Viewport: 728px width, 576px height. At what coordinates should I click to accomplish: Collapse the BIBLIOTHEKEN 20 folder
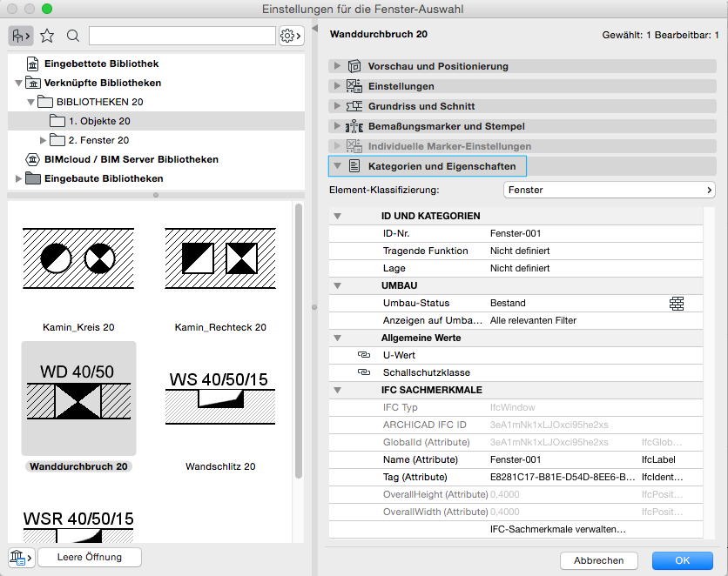click(x=30, y=102)
